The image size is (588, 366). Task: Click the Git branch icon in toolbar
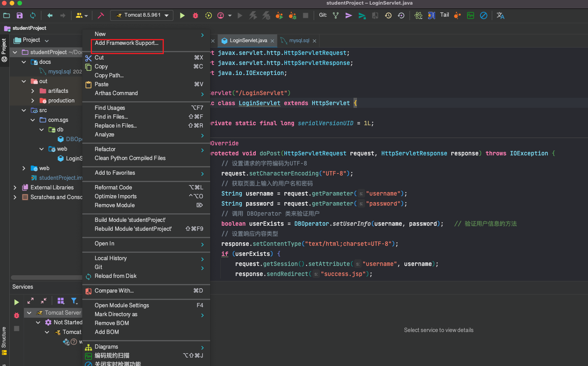(336, 15)
